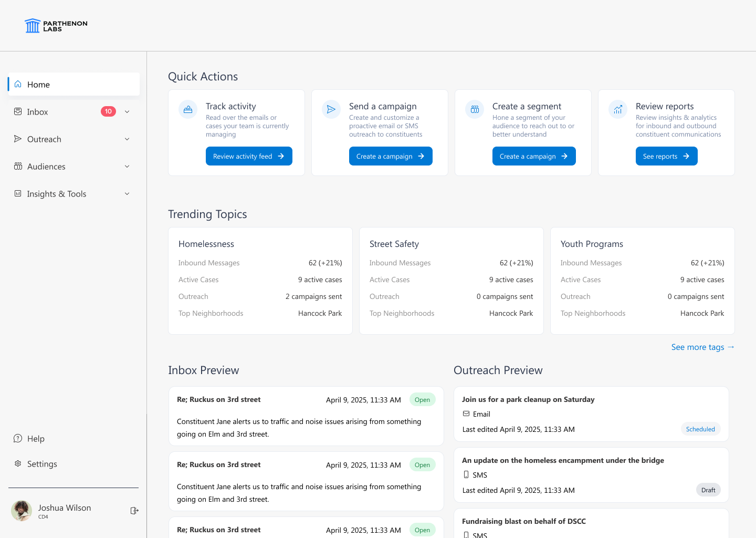Click the Draft status tag on encampment update
Image resolution: width=756 pixels, height=538 pixels.
708,490
